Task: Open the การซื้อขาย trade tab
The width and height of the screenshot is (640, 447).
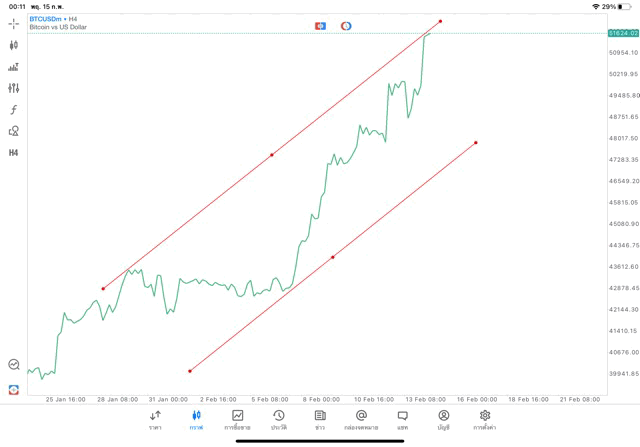Action: pyautogui.click(x=237, y=420)
